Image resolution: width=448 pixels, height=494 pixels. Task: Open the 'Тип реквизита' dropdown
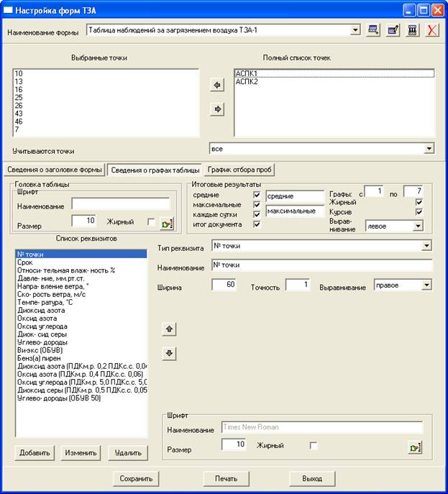point(427,246)
